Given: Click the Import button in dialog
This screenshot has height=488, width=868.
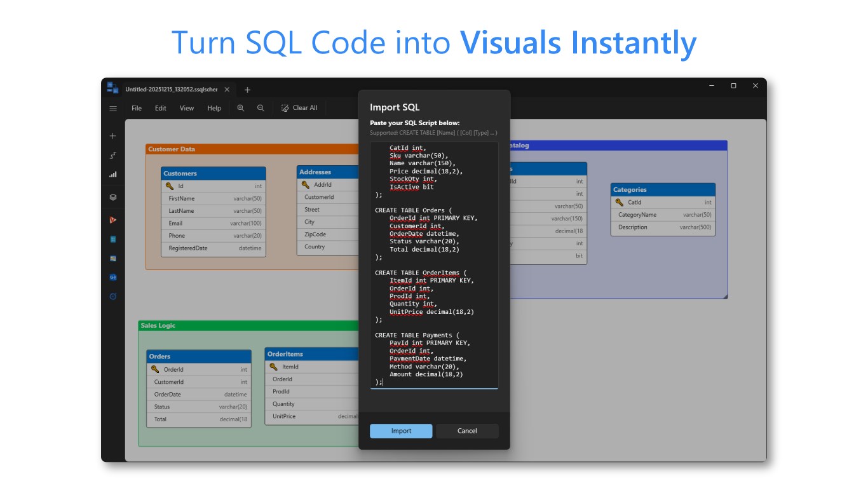Looking at the screenshot, I should point(401,431).
